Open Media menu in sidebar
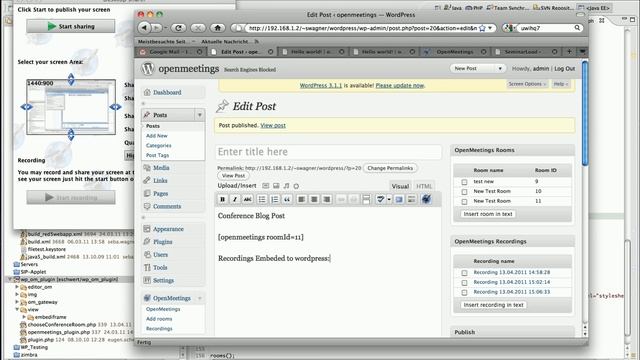The width and height of the screenshot is (640, 360). pos(161,168)
